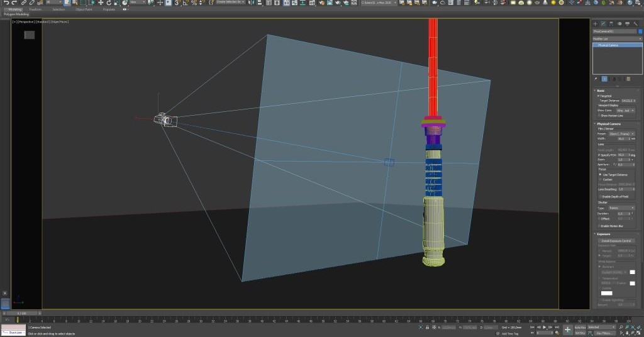
Task: Select the Custom focus radio button
Action: tap(600, 179)
